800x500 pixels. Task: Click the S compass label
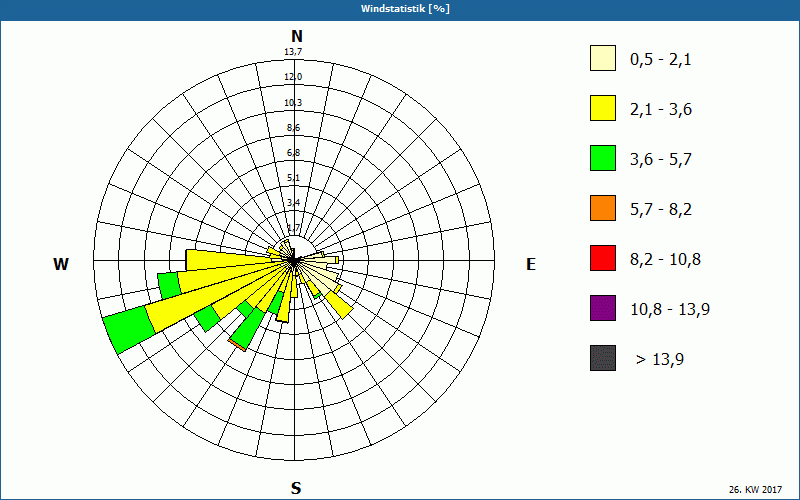(296, 488)
